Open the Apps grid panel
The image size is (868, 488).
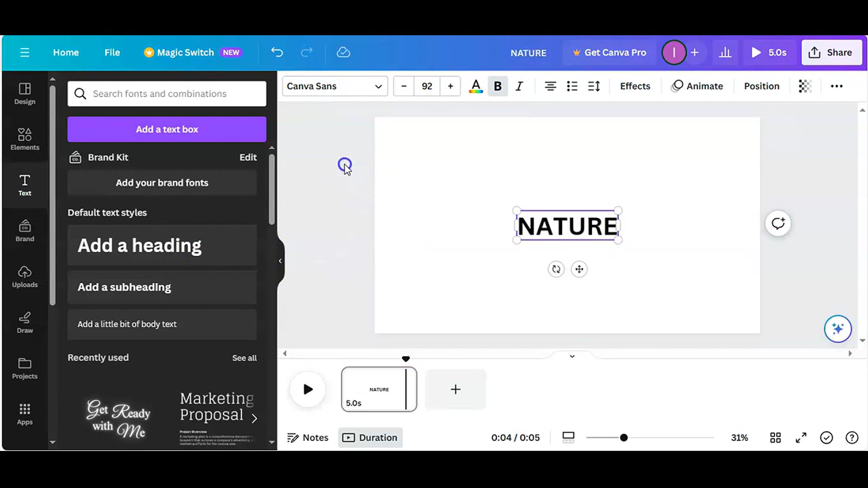pyautogui.click(x=25, y=414)
